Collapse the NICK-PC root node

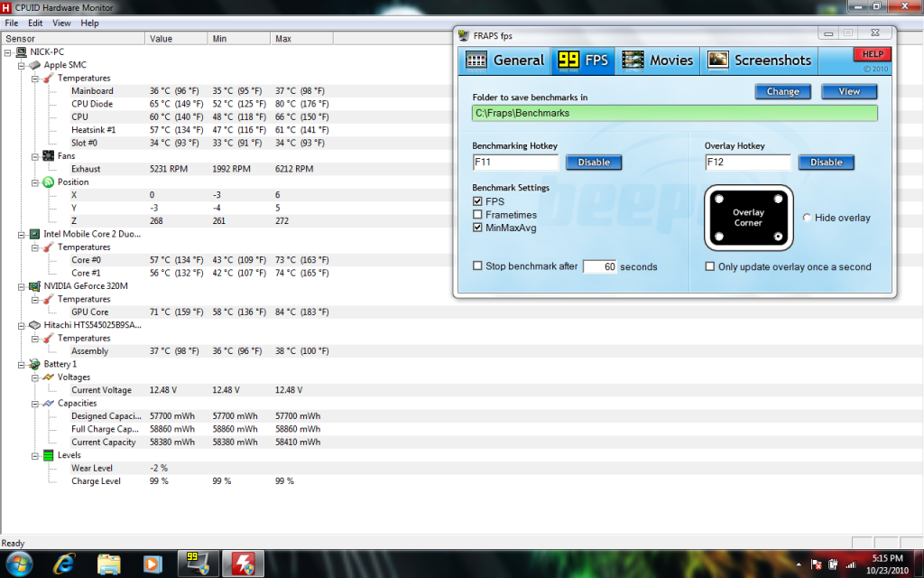click(7, 52)
